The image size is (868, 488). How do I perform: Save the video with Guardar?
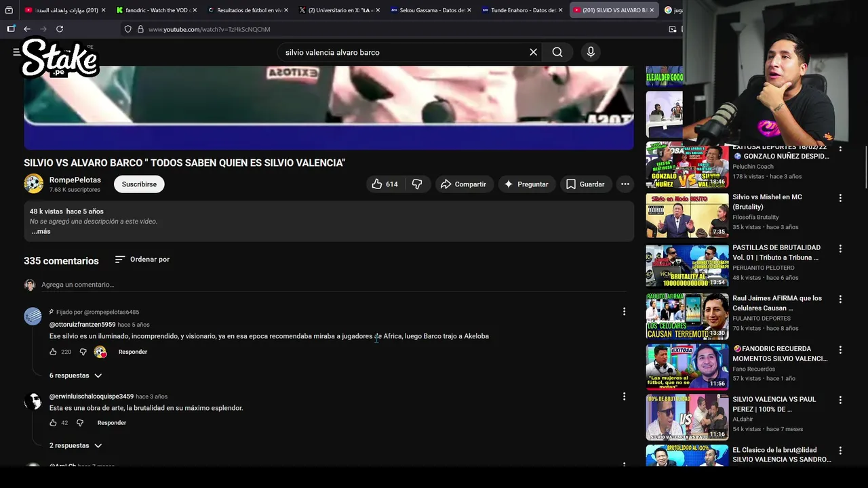point(585,184)
